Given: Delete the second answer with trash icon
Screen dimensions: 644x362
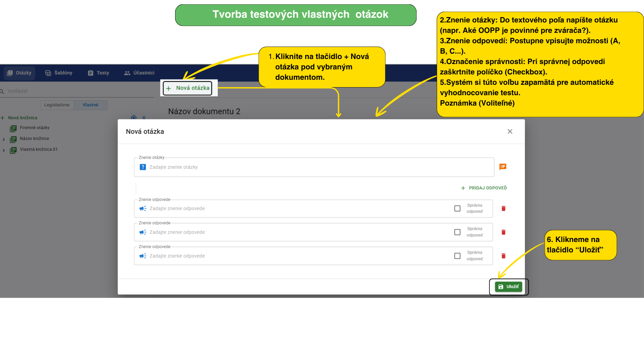Looking at the screenshot, I should tap(503, 232).
